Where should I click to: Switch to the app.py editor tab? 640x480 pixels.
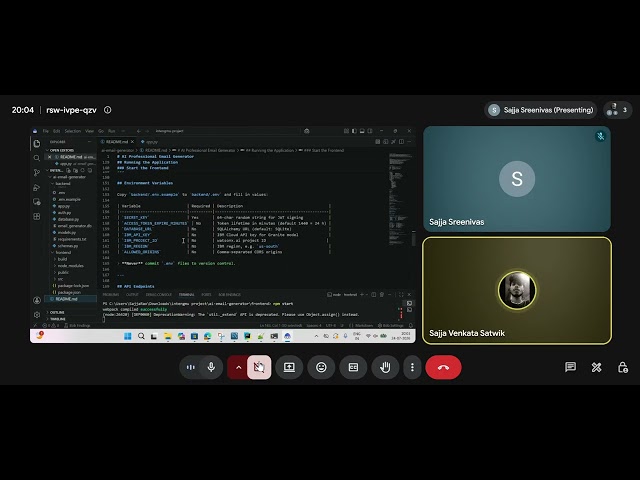tap(149, 142)
